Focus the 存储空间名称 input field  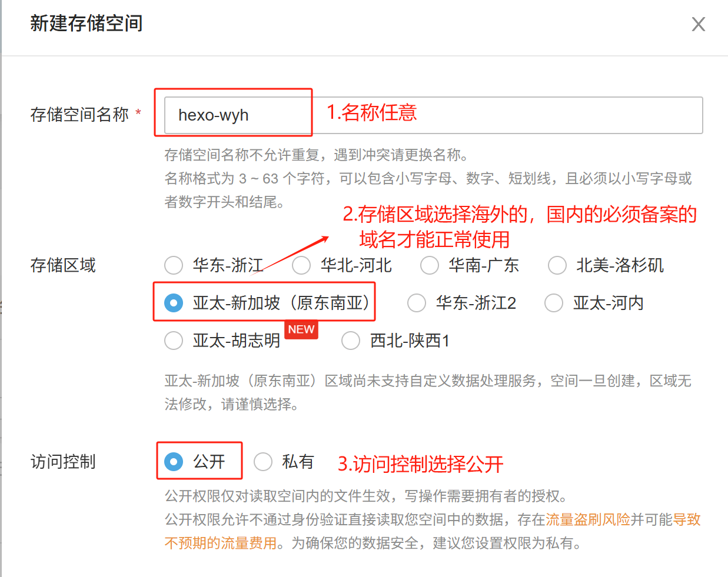[433, 115]
